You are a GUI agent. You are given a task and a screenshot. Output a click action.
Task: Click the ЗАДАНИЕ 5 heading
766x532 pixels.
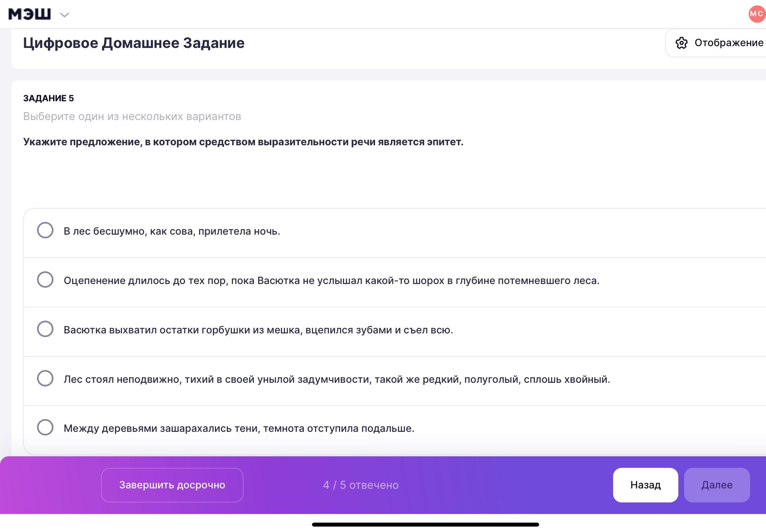49,98
